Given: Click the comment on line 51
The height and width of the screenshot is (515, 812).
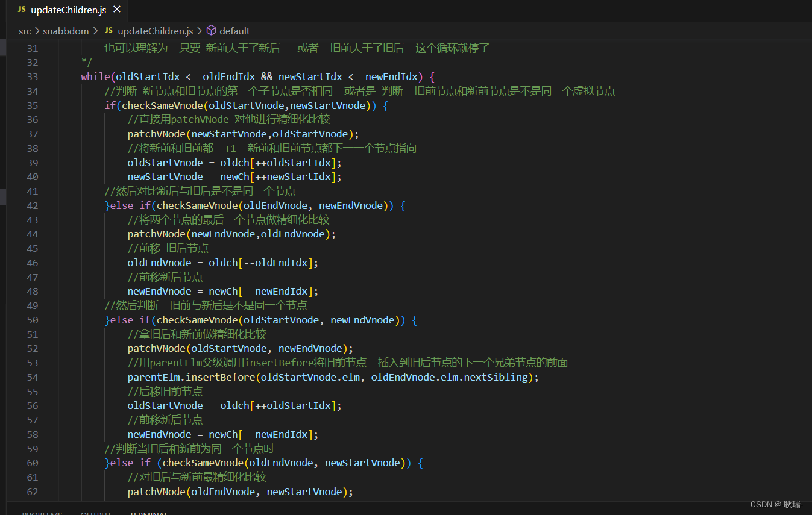Looking at the screenshot, I should 197,334.
